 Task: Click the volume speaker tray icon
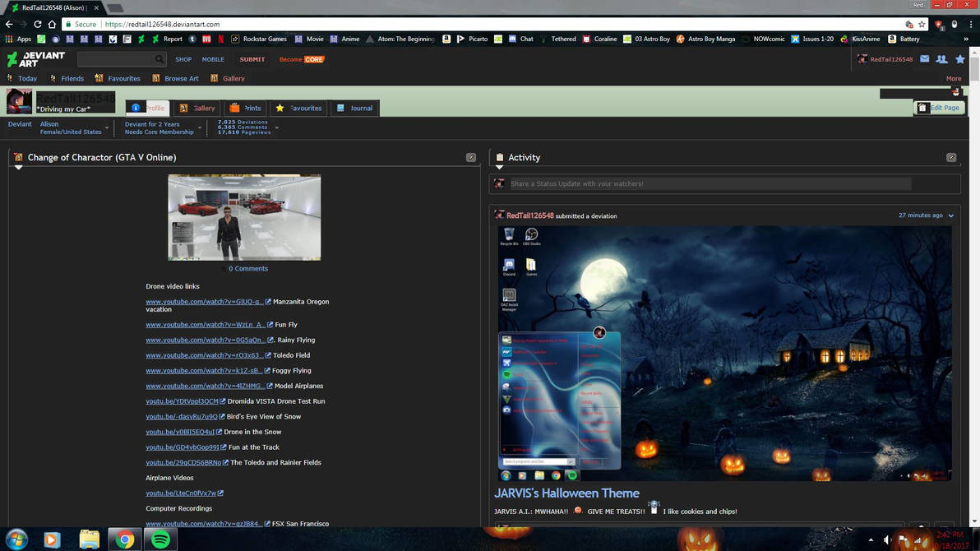coord(887,539)
